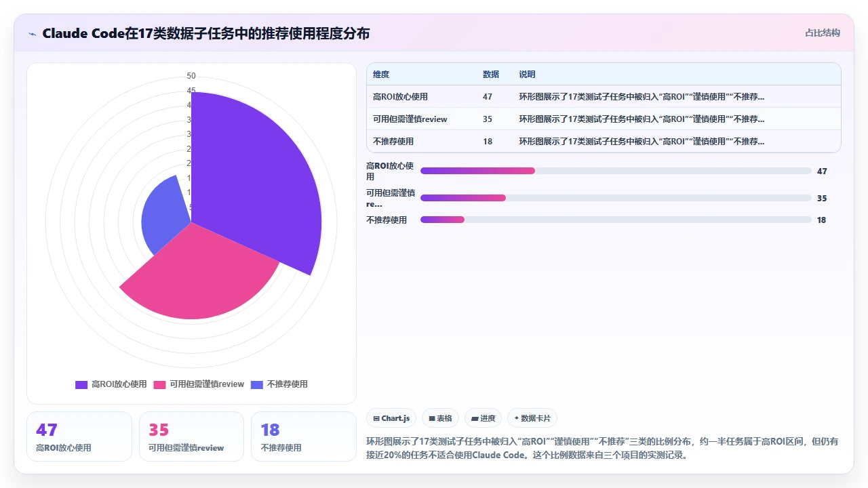
Task: Select table cell 可用但需谨慎review
Action: pyautogui.click(x=410, y=119)
